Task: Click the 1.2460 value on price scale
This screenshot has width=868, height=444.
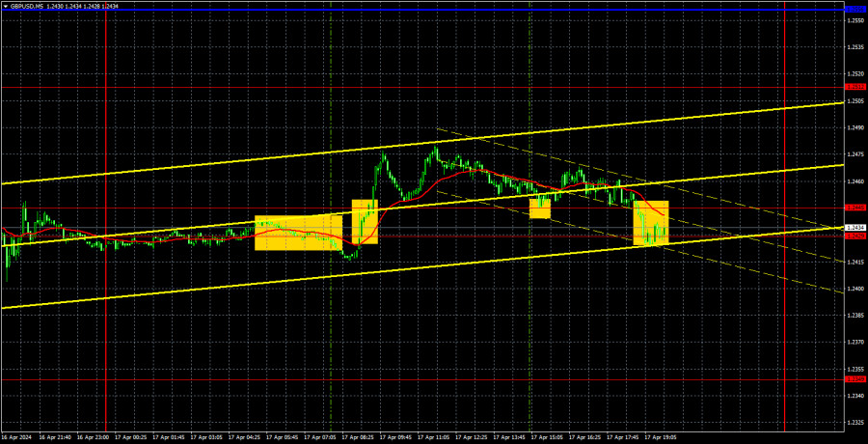Action: [855, 181]
